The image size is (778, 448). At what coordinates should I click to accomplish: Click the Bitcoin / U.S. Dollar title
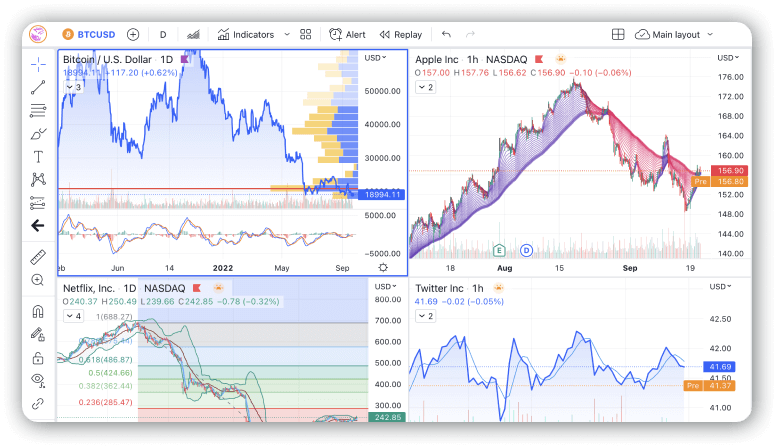(107, 60)
